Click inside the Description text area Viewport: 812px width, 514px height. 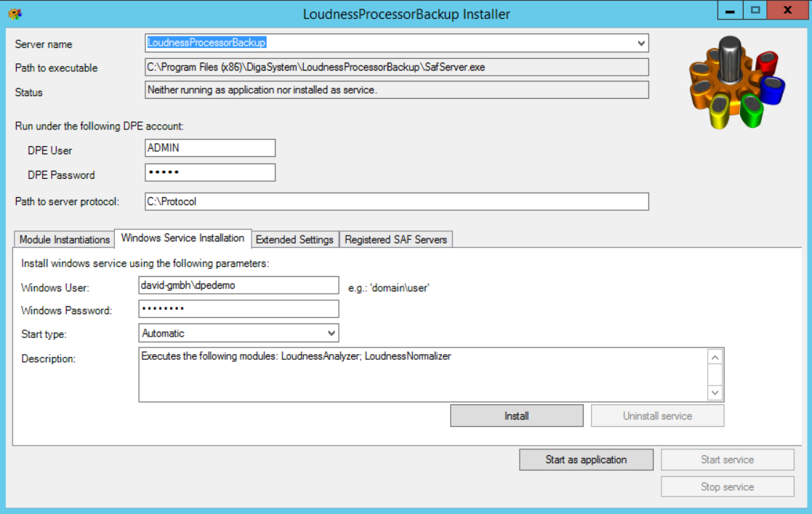422,374
